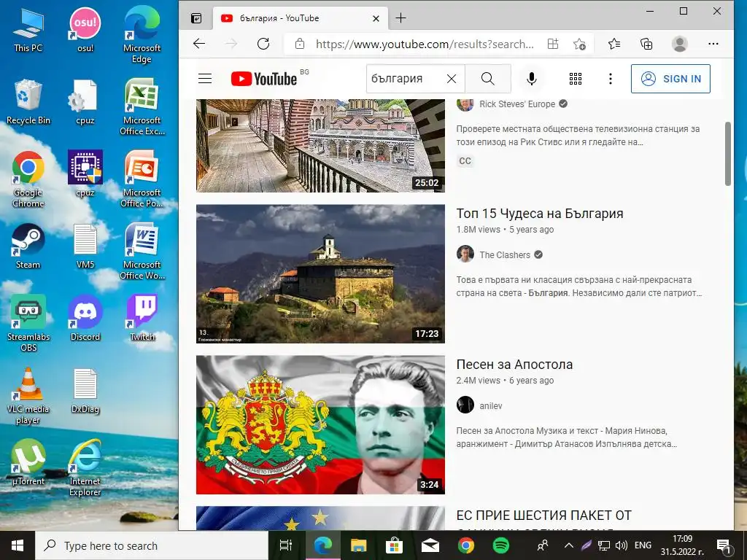
Task: Select the 'българия - YouTube' tab
Action: coord(300,18)
